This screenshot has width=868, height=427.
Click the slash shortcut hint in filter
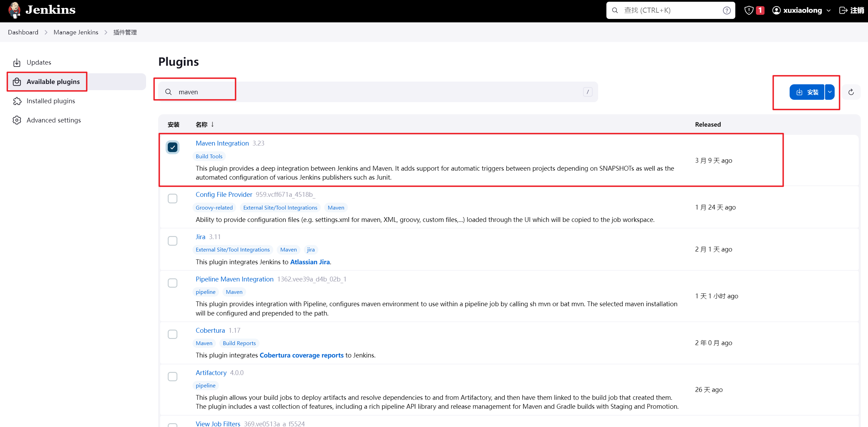(588, 92)
